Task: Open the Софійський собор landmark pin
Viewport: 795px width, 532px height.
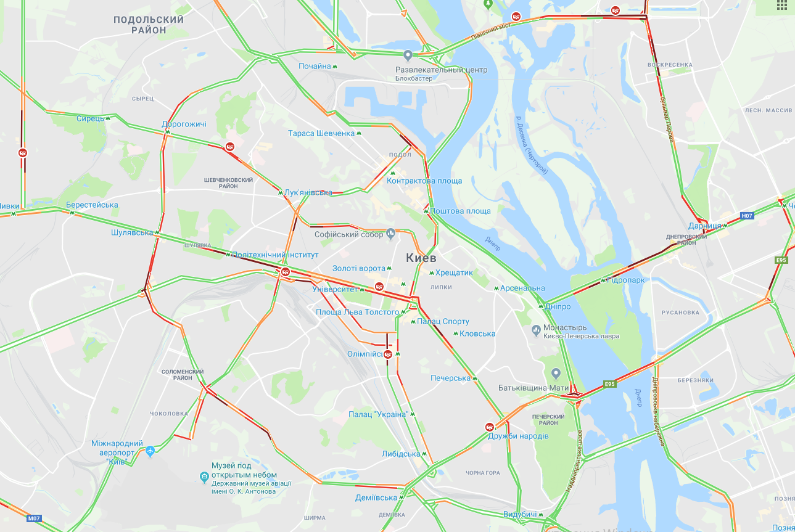Action: coord(390,234)
